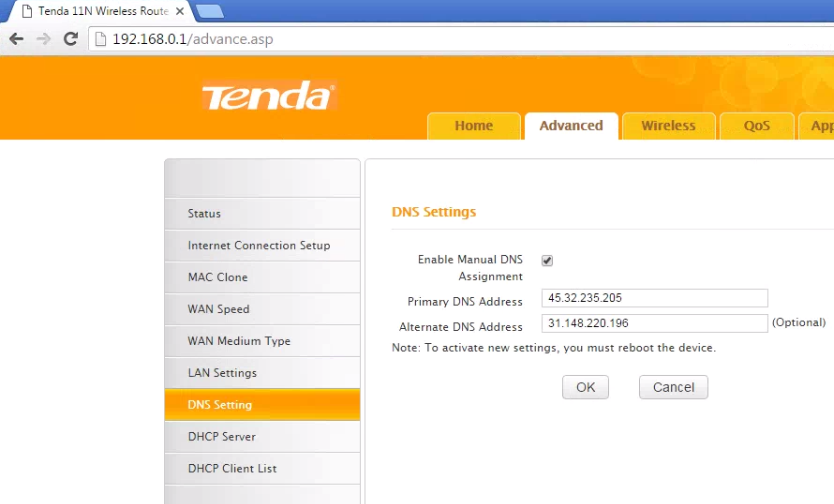
Task: Select MAC Clone in sidebar
Action: [262, 278]
